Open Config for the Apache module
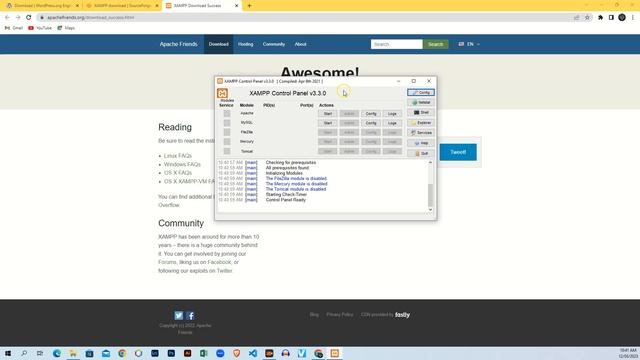 tap(371, 113)
